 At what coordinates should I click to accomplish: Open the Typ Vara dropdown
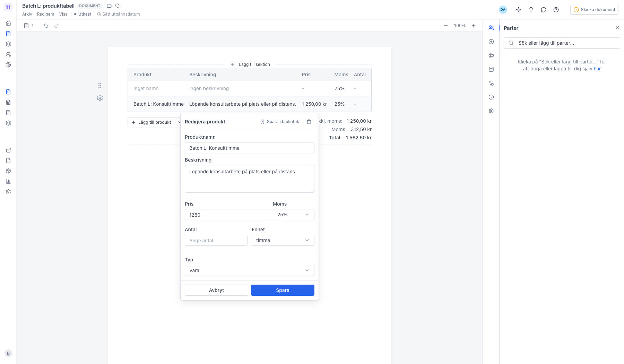(250, 270)
